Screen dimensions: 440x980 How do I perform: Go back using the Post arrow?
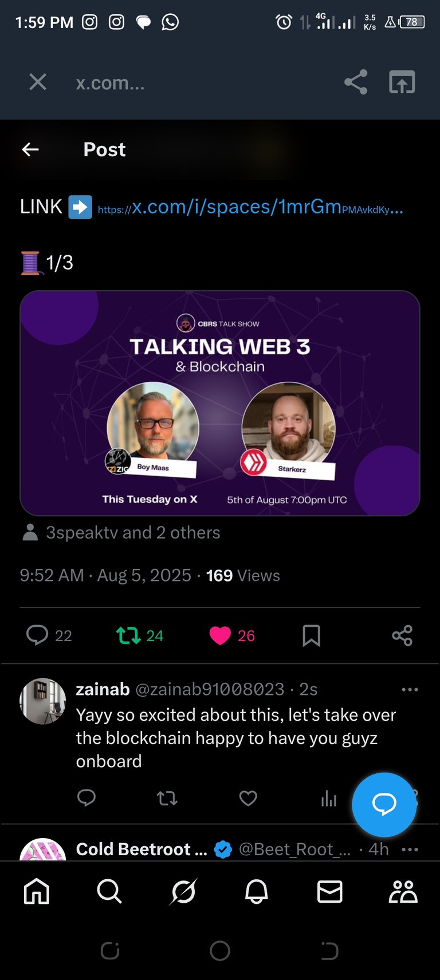(x=30, y=150)
